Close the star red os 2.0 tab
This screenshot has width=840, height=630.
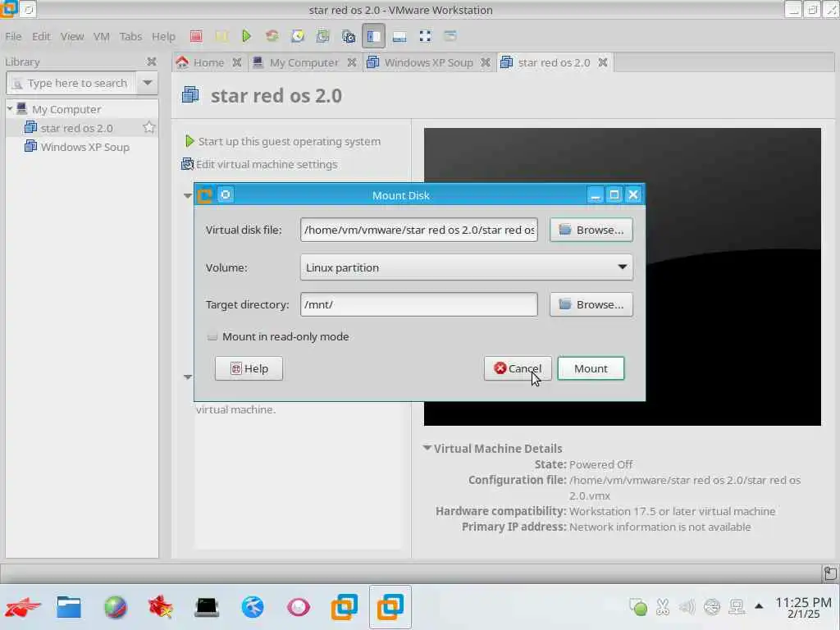pyautogui.click(x=603, y=62)
